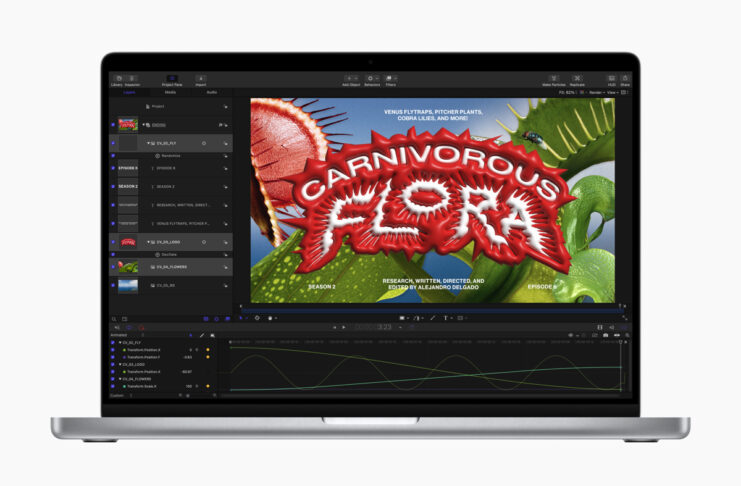741x486 pixels.
Task: Click the Import toolbar button
Action: [x=201, y=80]
